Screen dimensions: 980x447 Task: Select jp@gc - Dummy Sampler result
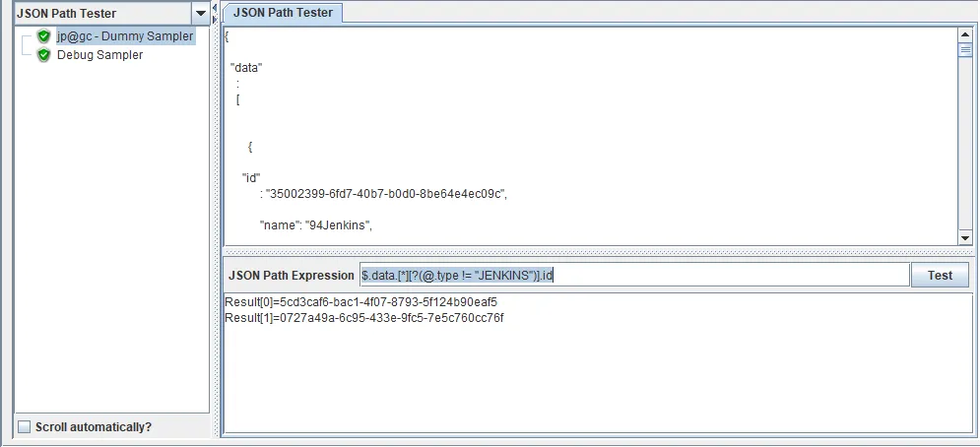[x=125, y=36]
